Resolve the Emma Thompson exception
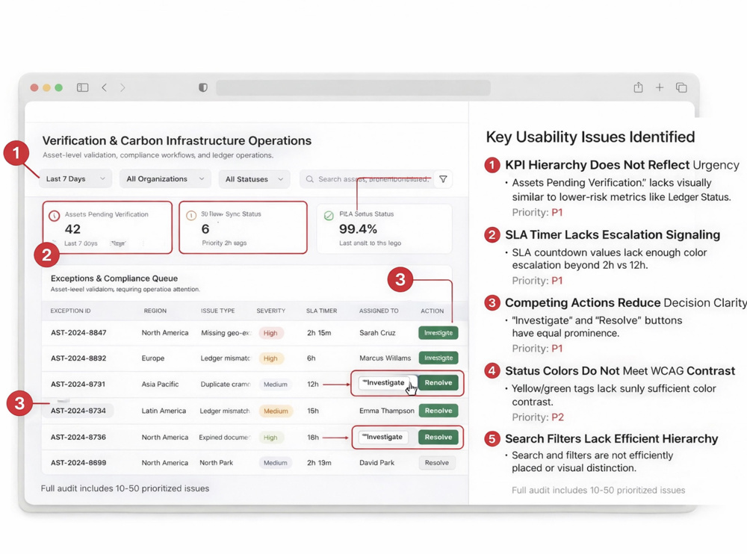The width and height of the screenshot is (747, 560). coord(438,411)
